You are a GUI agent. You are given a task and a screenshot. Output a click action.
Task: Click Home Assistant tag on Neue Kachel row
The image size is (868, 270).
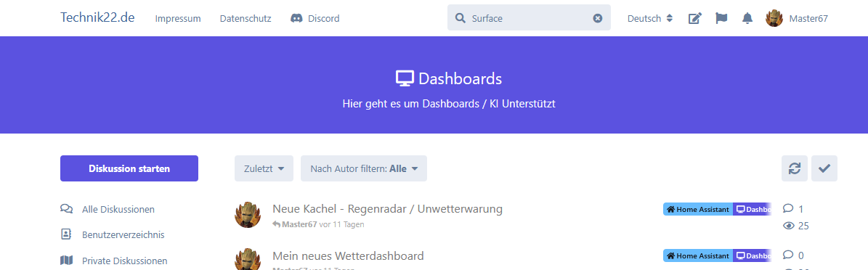(698, 209)
